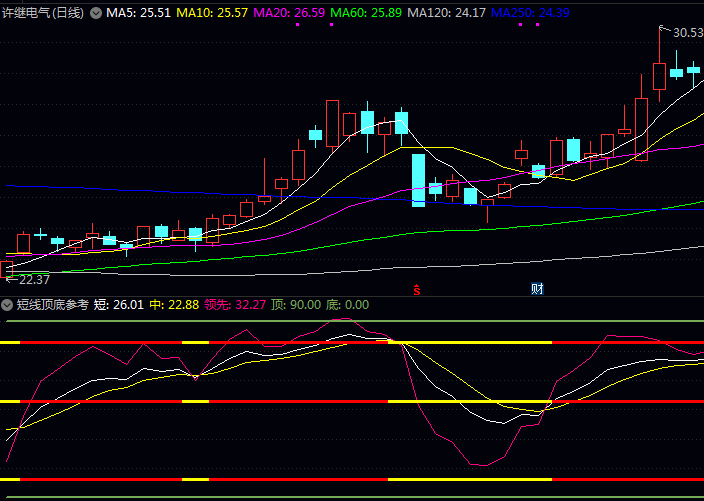Click the 底: 0.00 label
This screenshot has width=704, height=501.
pos(347,304)
